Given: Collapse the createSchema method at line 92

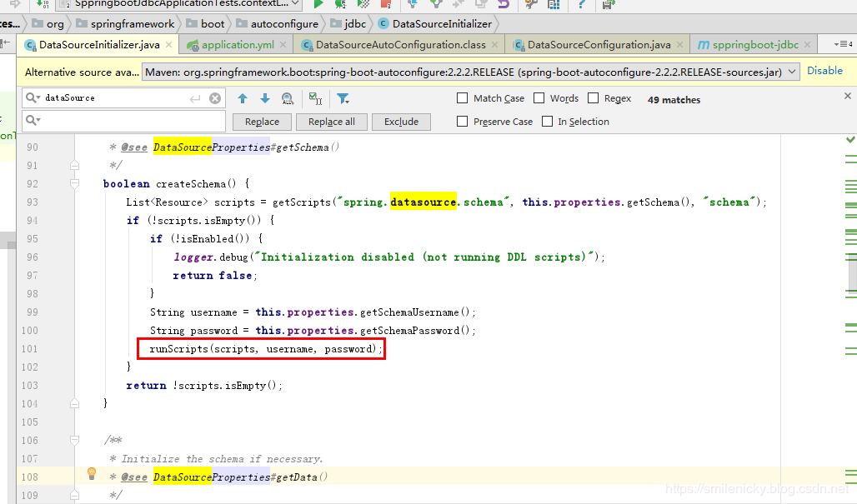Looking at the screenshot, I should [75, 183].
